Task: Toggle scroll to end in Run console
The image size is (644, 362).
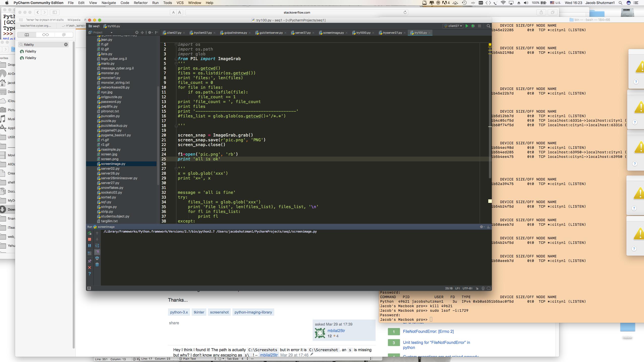Action: click(97, 252)
